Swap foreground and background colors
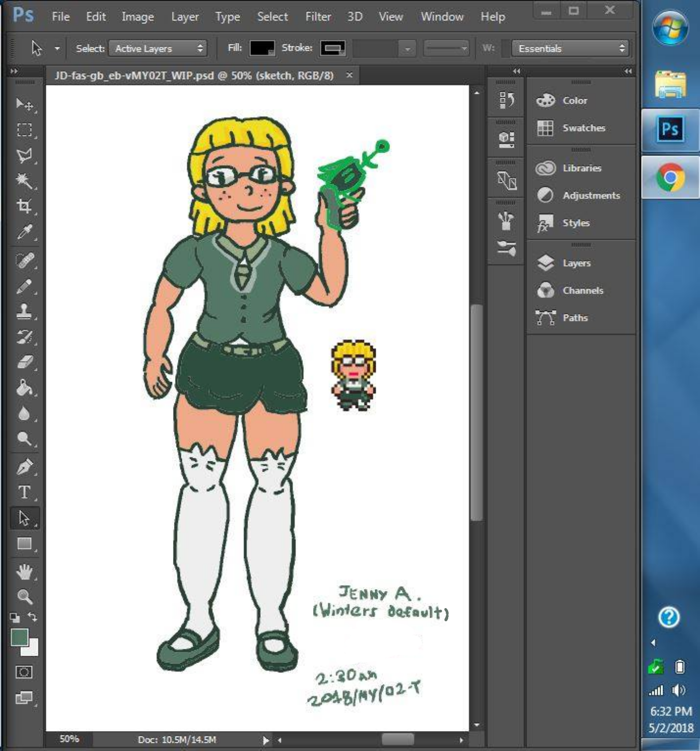 click(x=33, y=616)
